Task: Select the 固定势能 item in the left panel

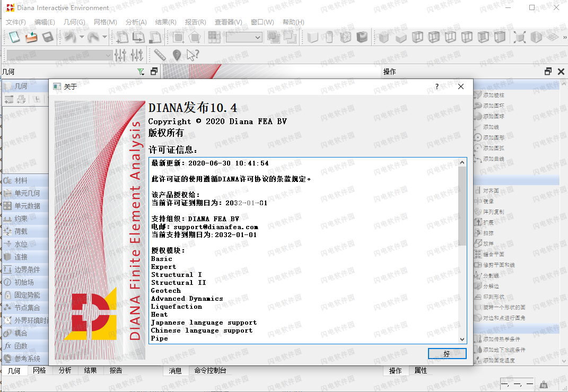Action: [25, 295]
